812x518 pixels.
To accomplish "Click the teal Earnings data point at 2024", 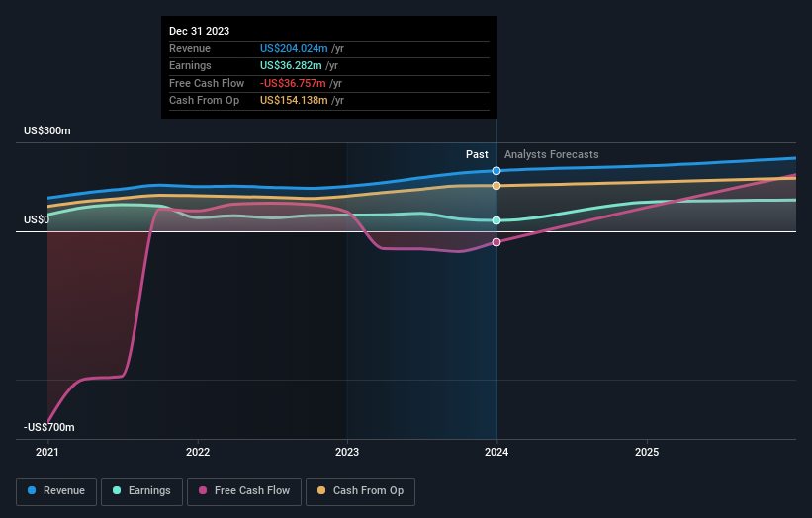I will point(496,220).
